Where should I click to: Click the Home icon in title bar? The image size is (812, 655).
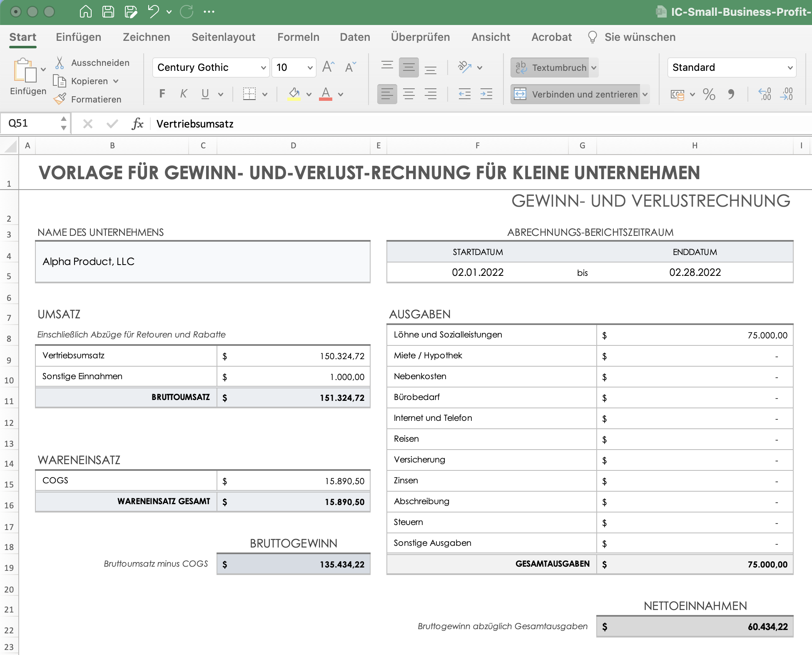click(85, 12)
